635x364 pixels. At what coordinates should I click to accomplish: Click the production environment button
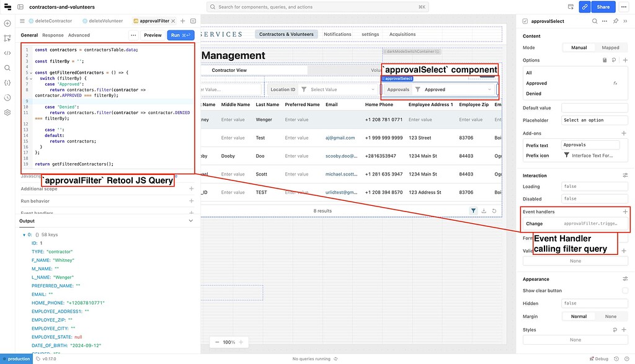[x=16, y=359]
